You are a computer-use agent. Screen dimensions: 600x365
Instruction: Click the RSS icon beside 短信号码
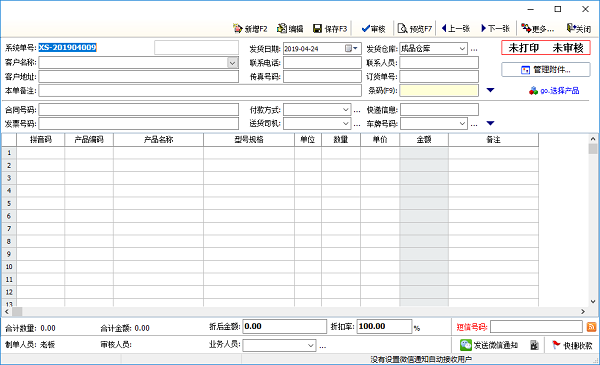[x=591, y=327]
